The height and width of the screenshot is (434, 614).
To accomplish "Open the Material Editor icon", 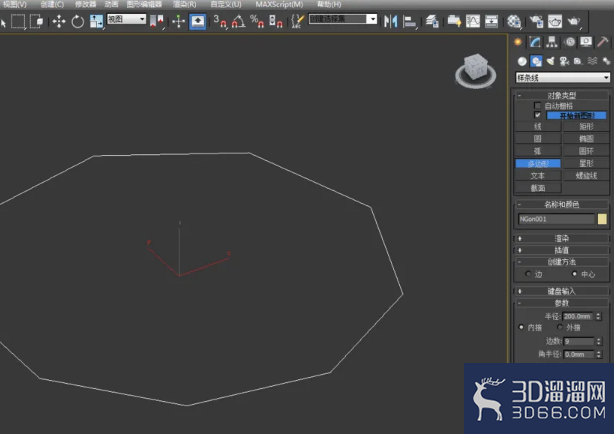I will coord(514,21).
